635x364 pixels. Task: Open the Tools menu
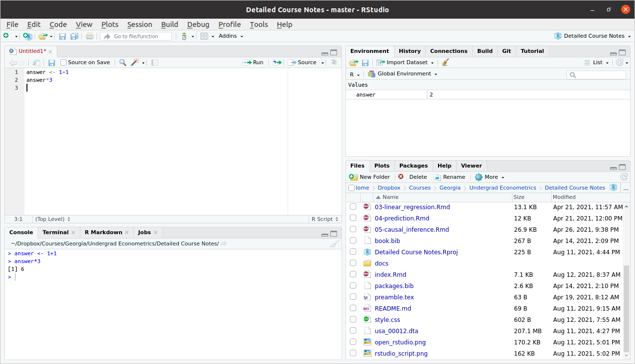tap(259, 24)
